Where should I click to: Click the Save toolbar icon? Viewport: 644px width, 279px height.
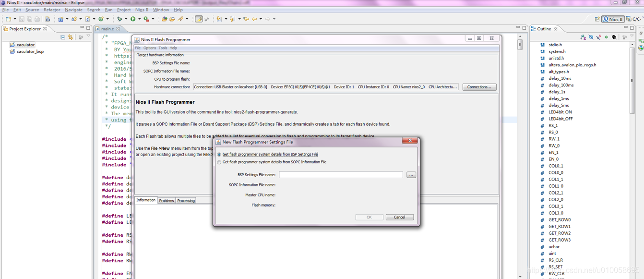pos(22,19)
